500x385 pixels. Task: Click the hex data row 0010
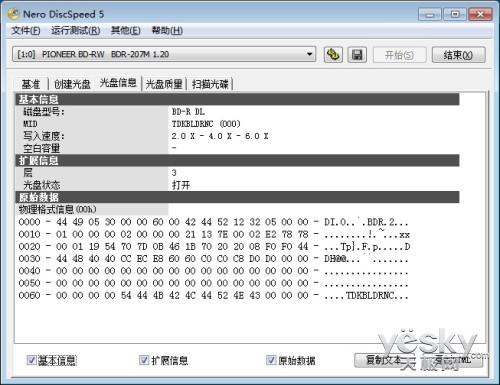[x=214, y=234]
